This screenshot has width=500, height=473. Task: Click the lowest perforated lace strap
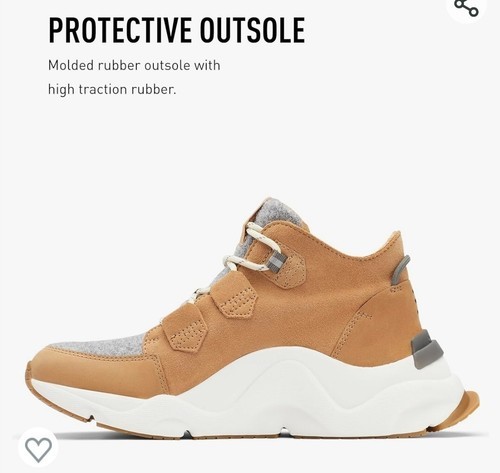tap(187, 333)
